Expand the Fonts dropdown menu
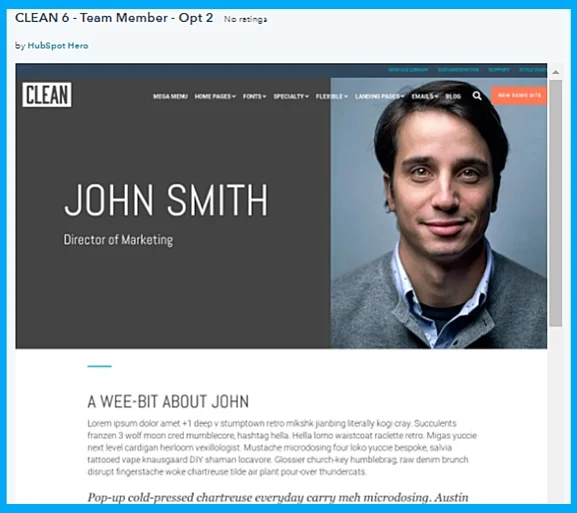Image resolution: width=577 pixels, height=513 pixels. click(254, 96)
